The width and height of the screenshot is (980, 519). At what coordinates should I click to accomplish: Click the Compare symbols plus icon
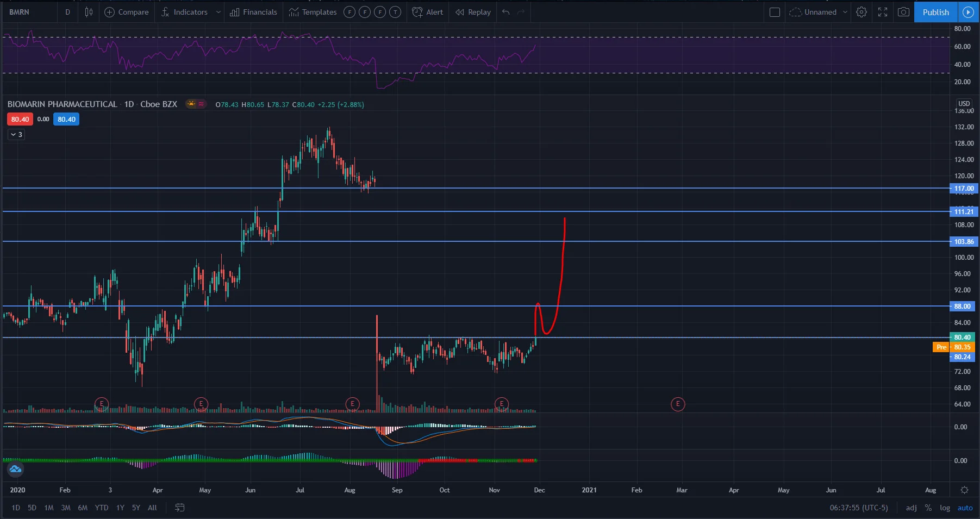109,12
